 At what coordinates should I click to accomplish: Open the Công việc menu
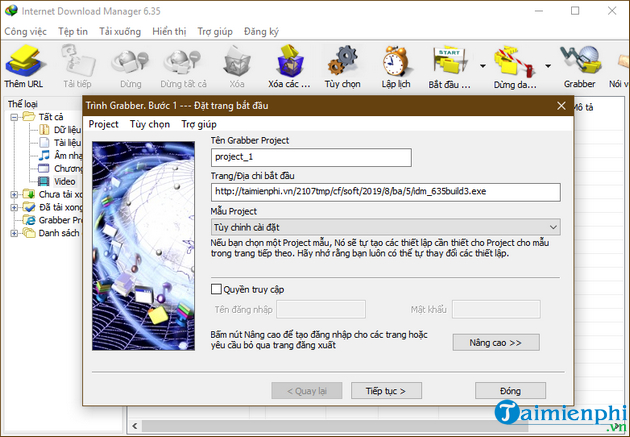25,32
